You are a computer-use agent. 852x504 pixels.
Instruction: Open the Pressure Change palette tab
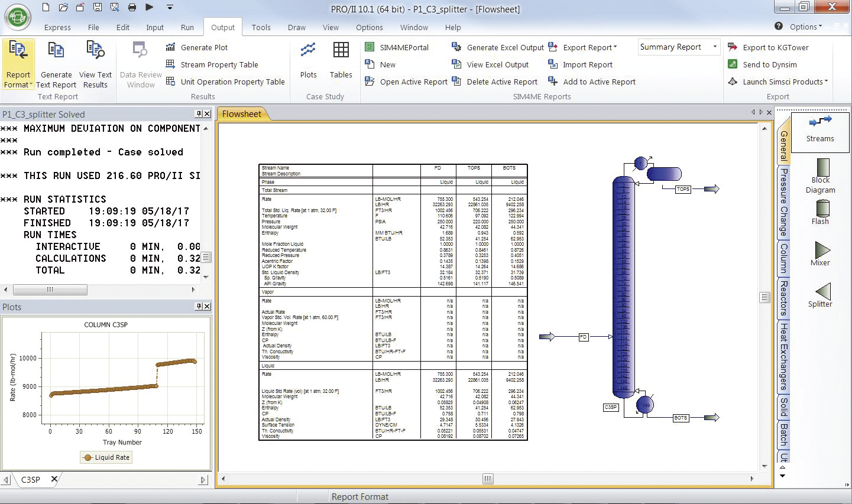tap(783, 201)
